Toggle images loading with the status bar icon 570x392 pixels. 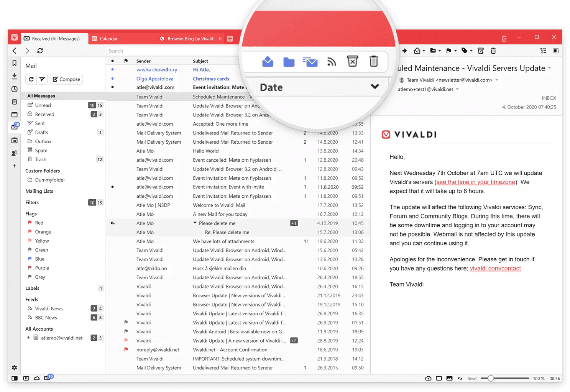449,378
